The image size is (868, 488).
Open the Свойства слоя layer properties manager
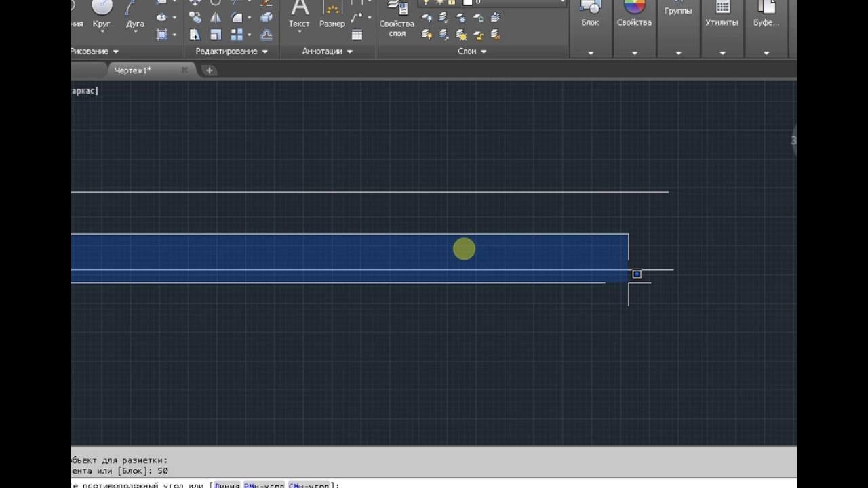[397, 19]
